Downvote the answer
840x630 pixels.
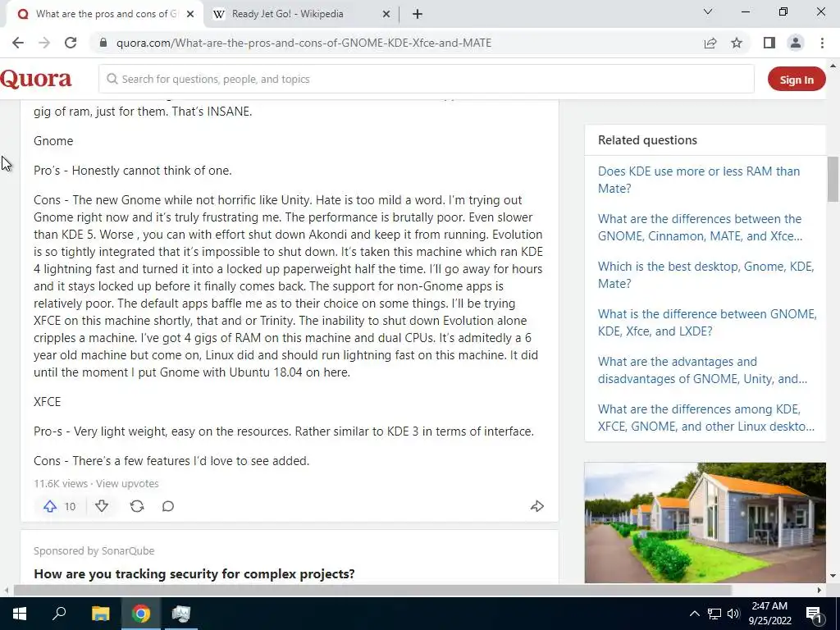click(102, 506)
